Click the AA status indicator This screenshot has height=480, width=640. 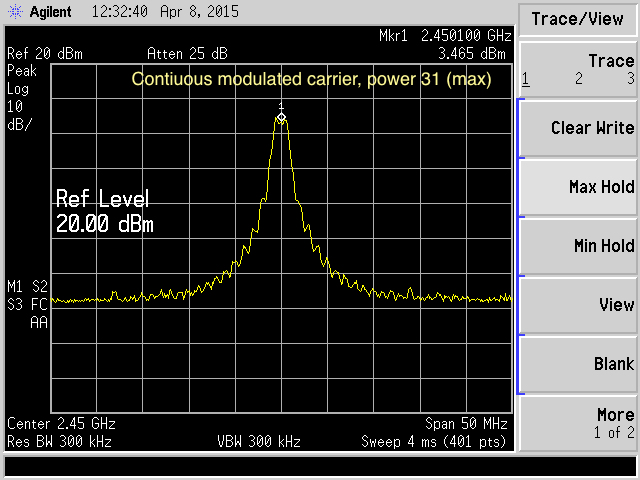[x=39, y=323]
